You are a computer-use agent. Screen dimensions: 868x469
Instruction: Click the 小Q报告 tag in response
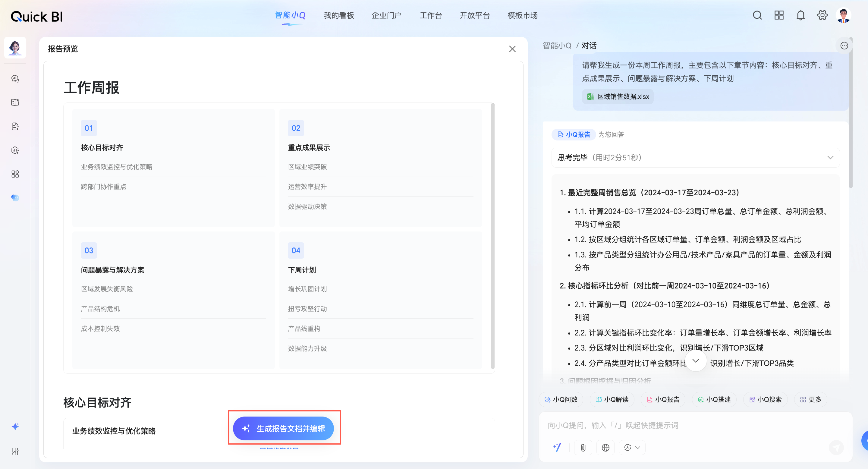point(574,134)
